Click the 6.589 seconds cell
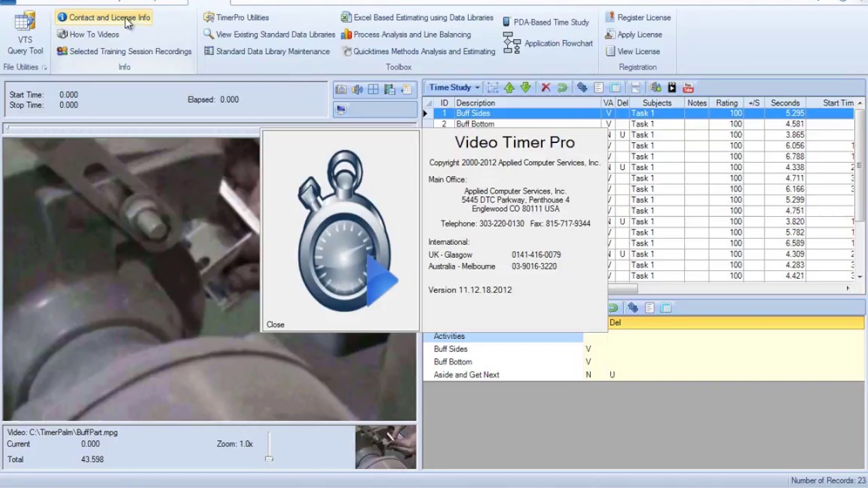 (785, 243)
